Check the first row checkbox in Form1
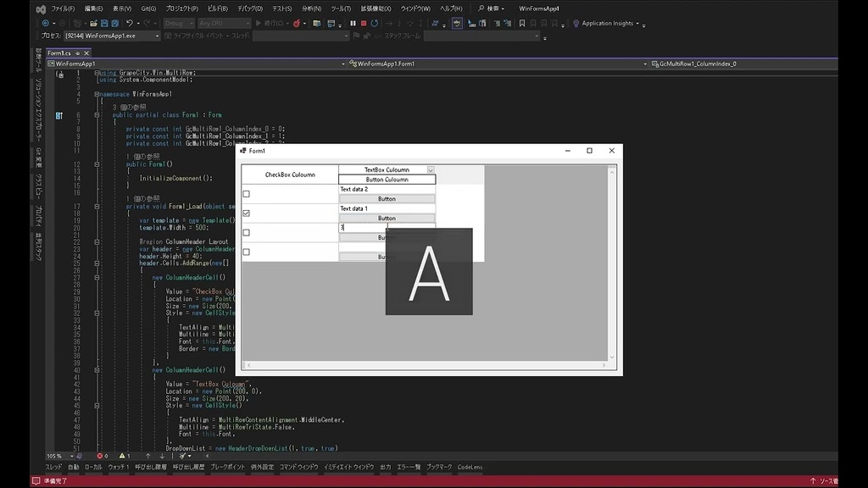The image size is (868, 488). click(x=247, y=194)
